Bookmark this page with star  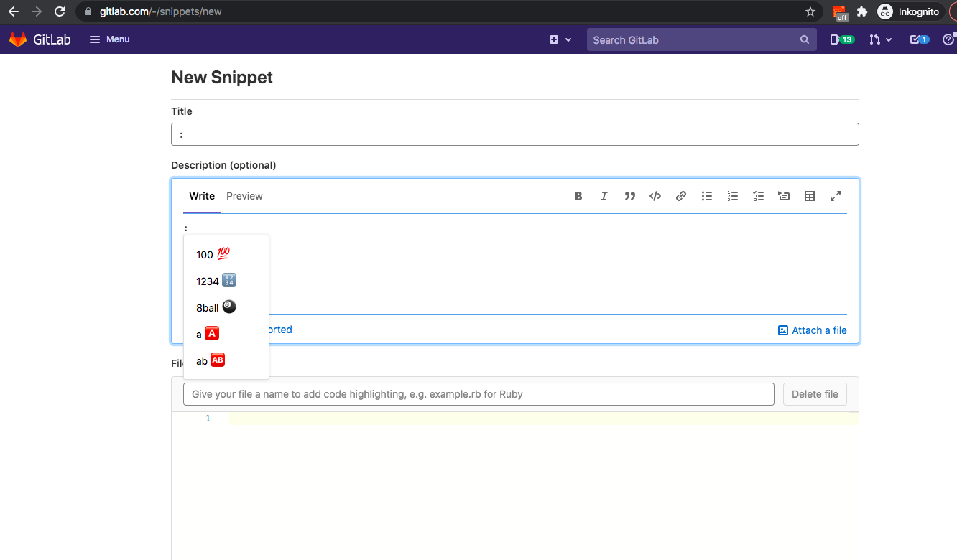coord(810,11)
